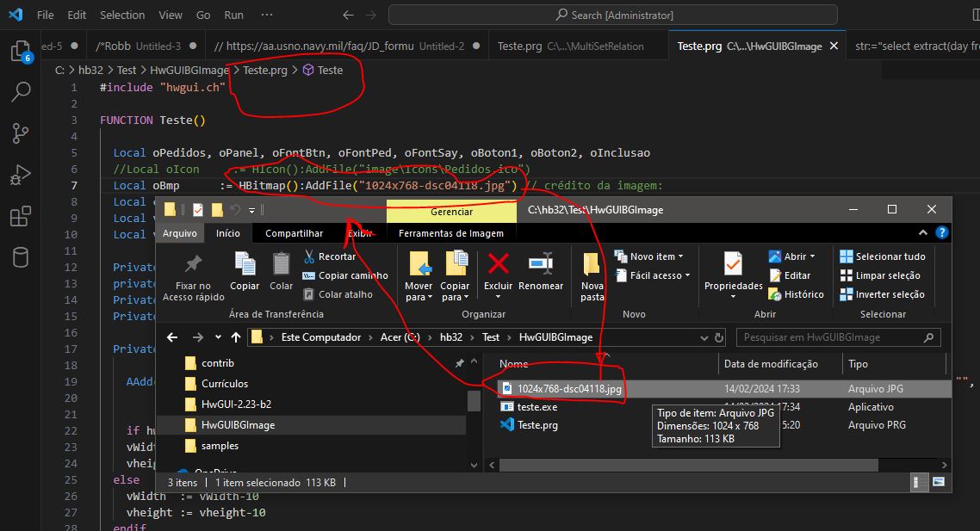The height and width of the screenshot is (531, 980).
Task: Click the Renomear icon in the ribbon
Action: [x=541, y=263]
